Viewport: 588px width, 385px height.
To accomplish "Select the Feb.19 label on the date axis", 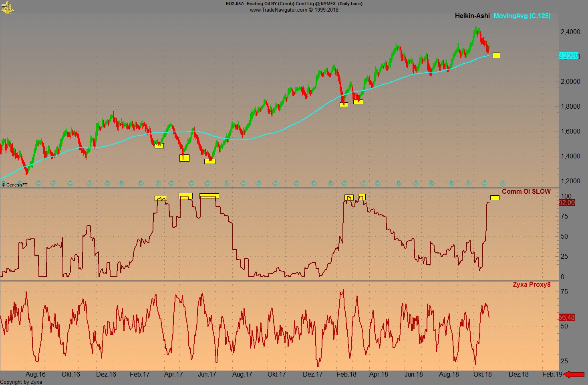I will click(552, 374).
